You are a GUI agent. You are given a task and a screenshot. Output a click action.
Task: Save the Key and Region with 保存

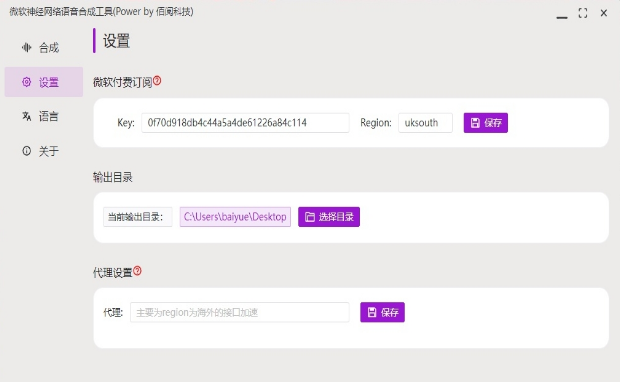486,123
